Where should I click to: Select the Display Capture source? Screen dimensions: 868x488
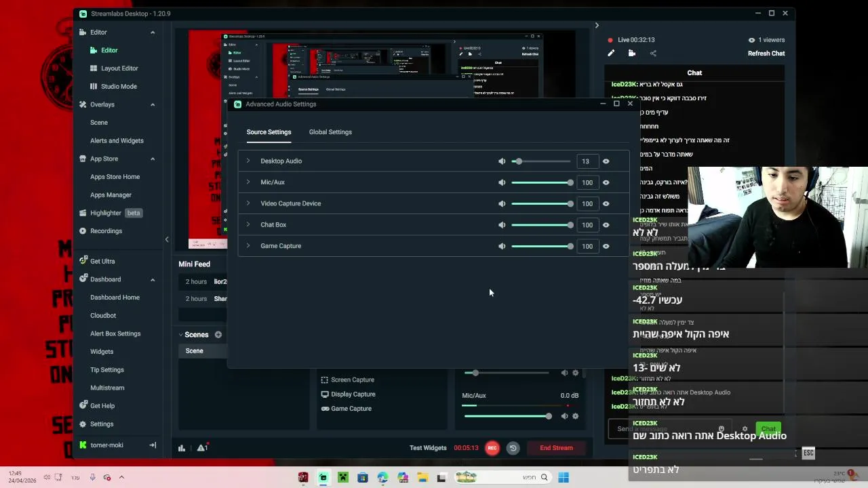coord(348,394)
